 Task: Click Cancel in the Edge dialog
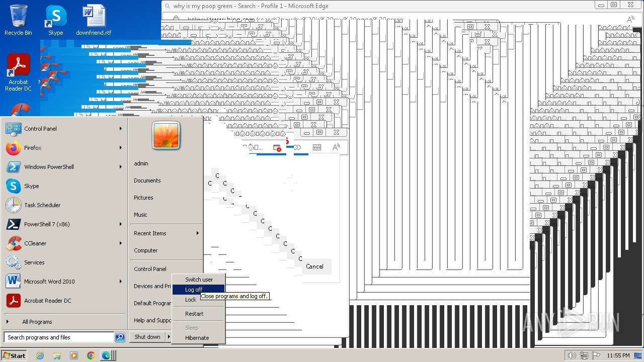click(314, 266)
